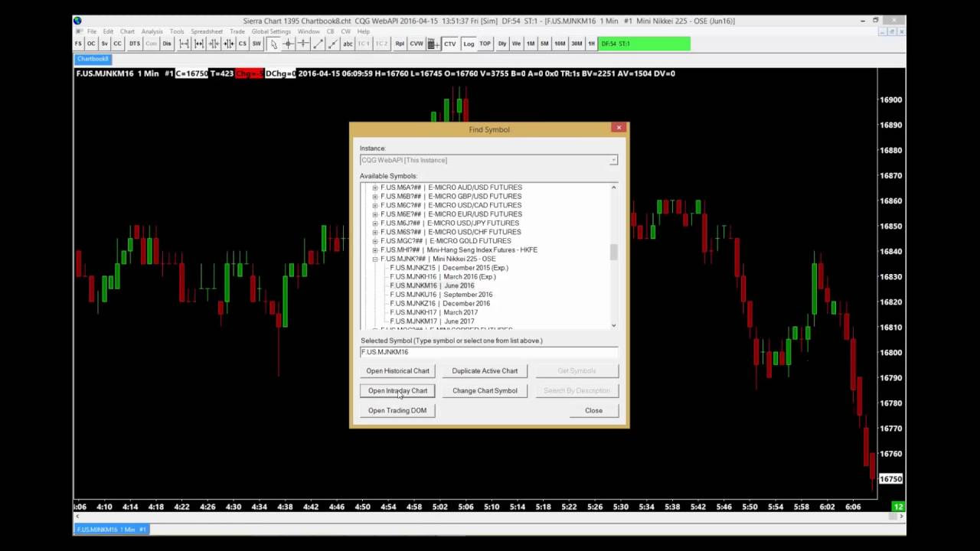The image size is (980, 551).
Task: Click the calculator toolbar icon
Action: pos(432,44)
